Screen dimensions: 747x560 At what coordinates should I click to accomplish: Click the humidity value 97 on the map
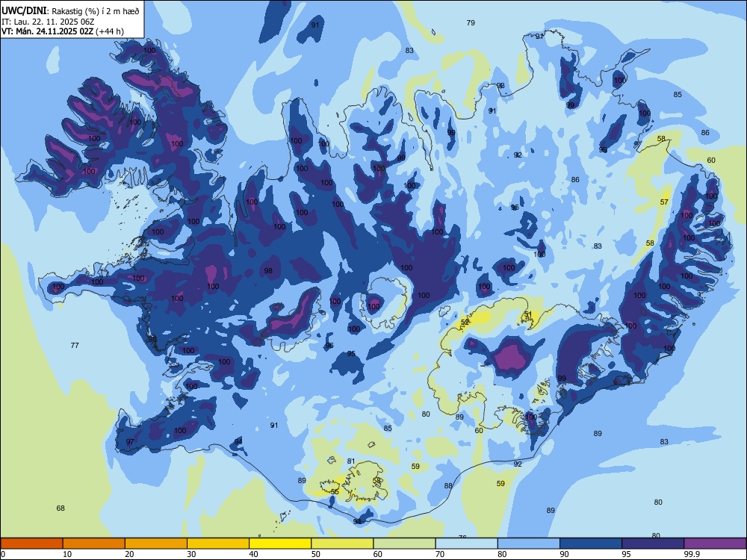[x=130, y=442]
